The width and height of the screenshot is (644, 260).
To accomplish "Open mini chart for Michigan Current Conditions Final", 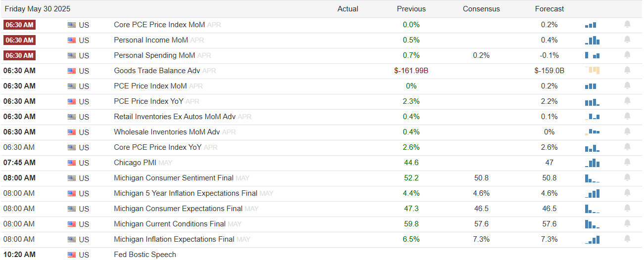I will point(592,224).
